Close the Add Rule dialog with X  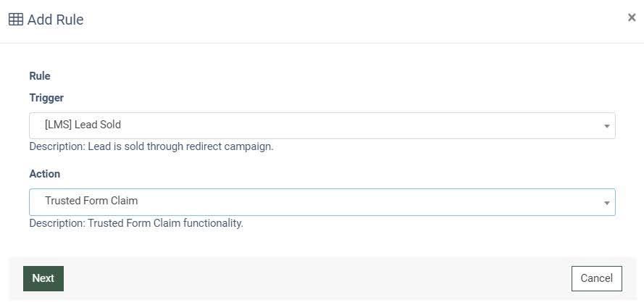point(632,18)
